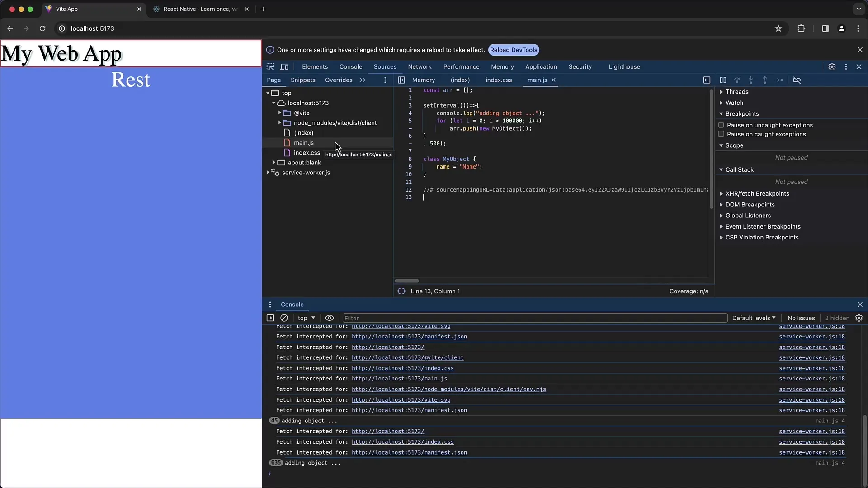This screenshot has height=488, width=868.
Task: Click the step out of function icon
Action: [765, 80]
